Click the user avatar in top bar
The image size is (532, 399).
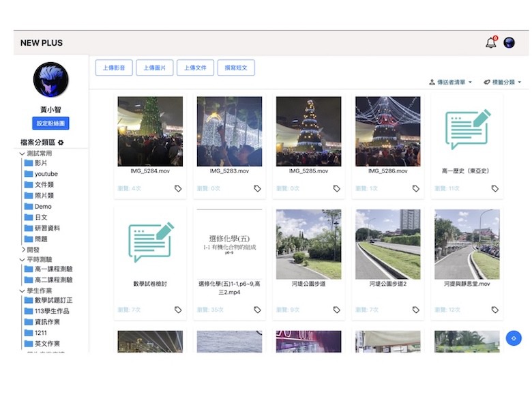click(x=509, y=43)
